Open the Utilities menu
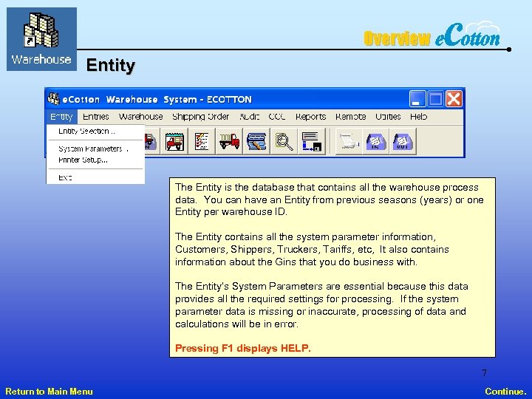 (x=388, y=117)
